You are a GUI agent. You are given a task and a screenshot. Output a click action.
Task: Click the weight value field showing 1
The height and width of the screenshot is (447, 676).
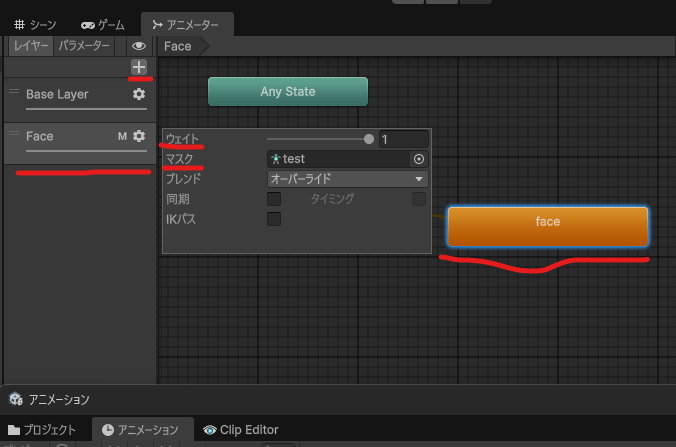click(404, 139)
